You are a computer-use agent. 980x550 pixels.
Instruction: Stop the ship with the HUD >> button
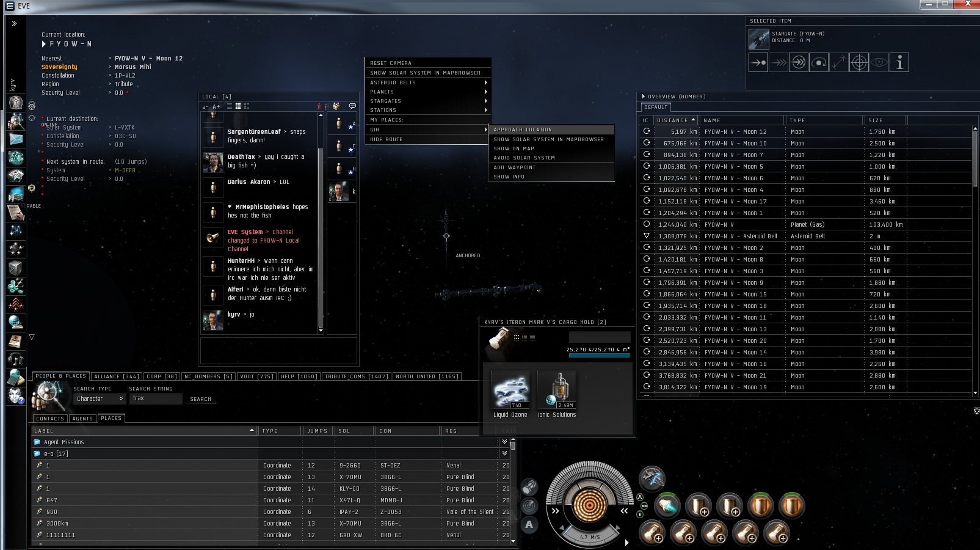click(x=555, y=511)
